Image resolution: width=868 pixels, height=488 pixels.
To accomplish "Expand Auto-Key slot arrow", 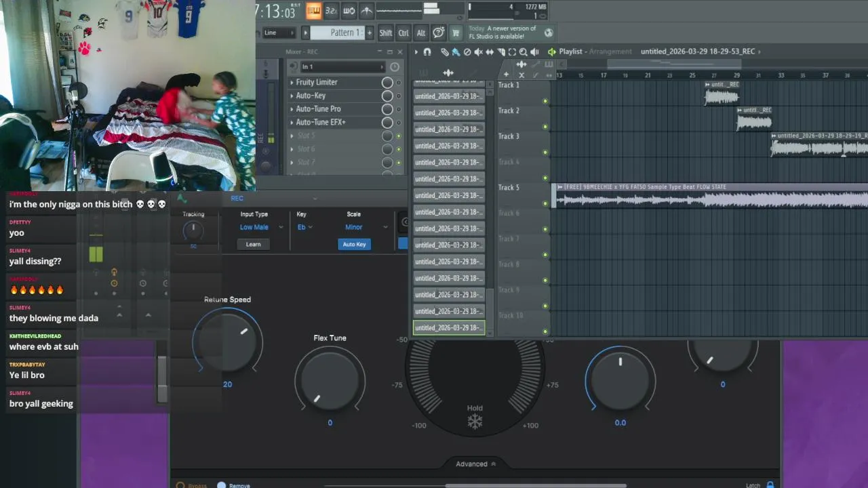I will click(292, 96).
